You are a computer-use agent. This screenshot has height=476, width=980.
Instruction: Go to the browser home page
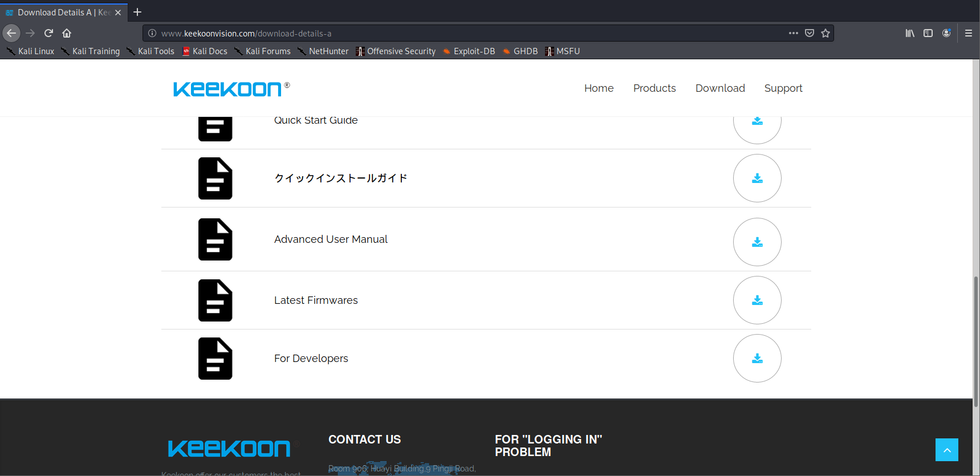point(67,33)
